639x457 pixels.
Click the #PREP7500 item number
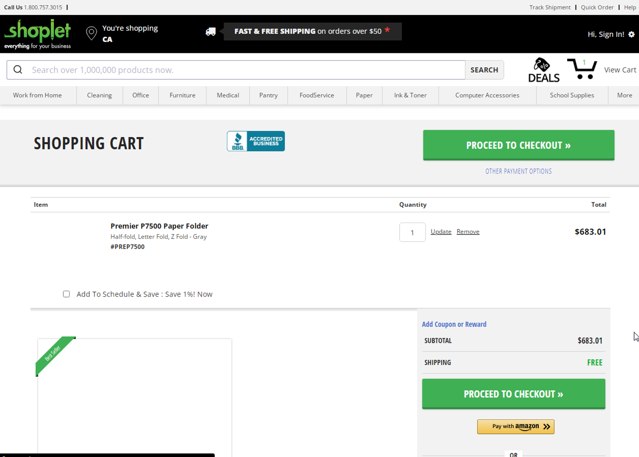click(127, 247)
